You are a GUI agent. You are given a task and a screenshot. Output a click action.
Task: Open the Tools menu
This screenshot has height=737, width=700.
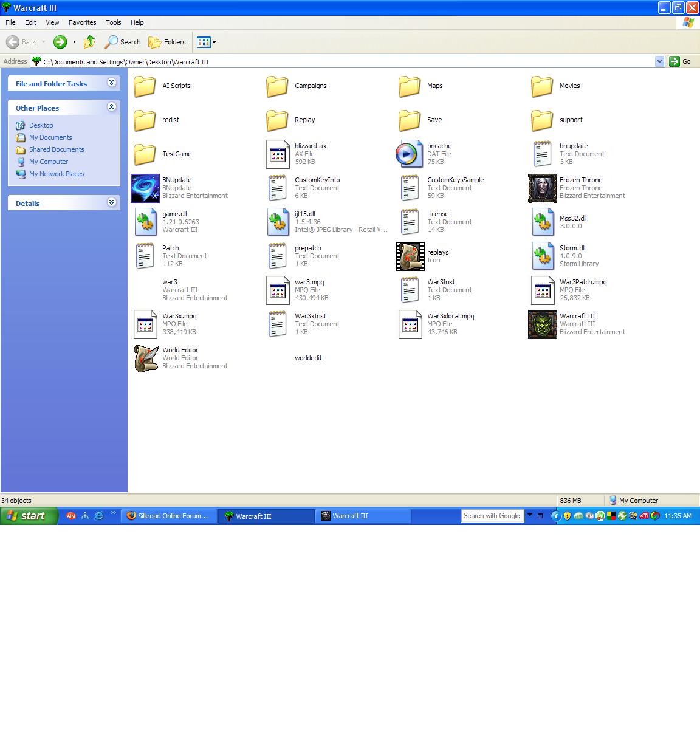pos(114,22)
